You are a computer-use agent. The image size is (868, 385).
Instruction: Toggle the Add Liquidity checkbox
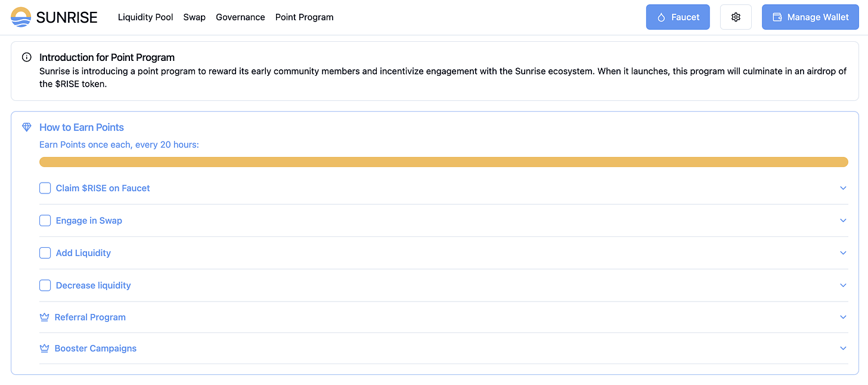point(45,252)
